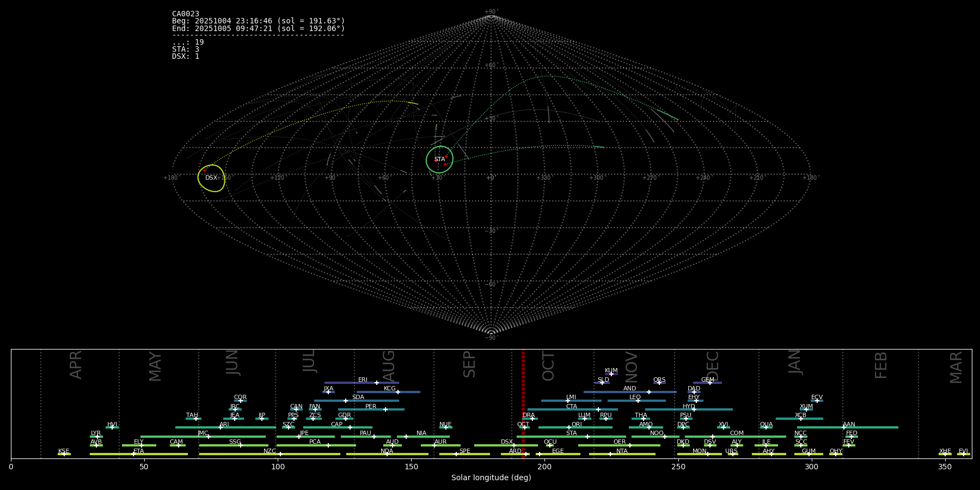
Task: Select the QUA shower peak marker
Action: coord(766,427)
